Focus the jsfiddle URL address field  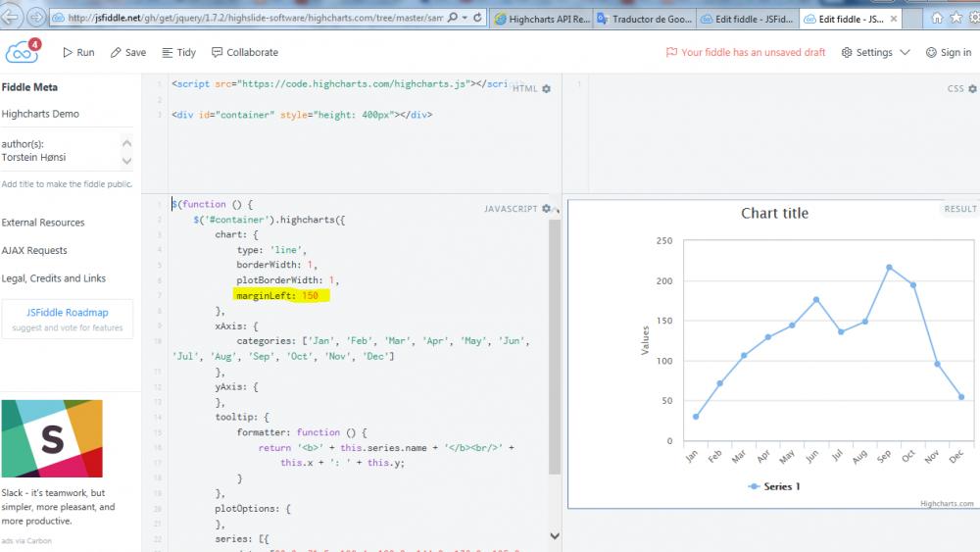tap(256, 18)
